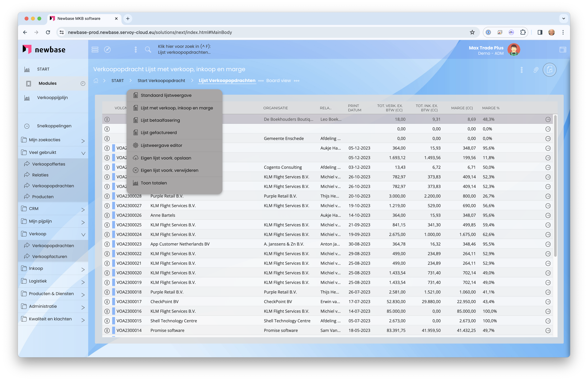Open Lijstweergave editor from the menu
Screen dimensions: 588x381
point(161,145)
